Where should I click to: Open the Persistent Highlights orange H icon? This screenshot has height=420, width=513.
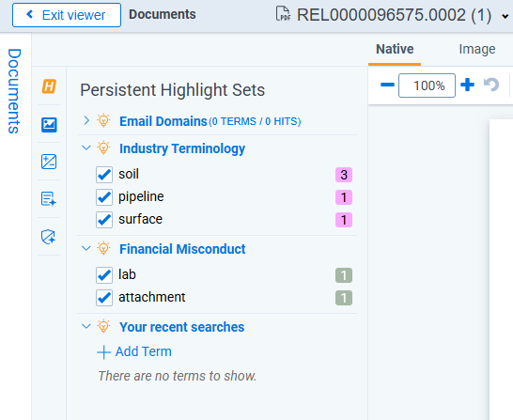pos(49,86)
